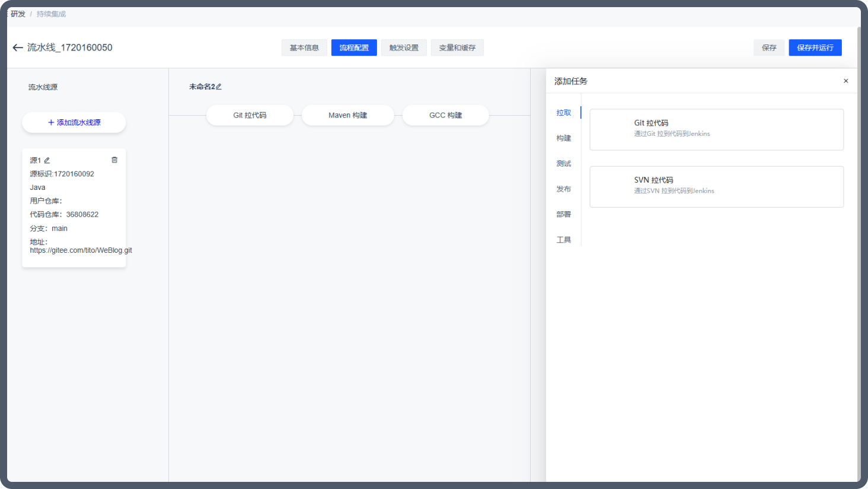Click the 流水线源 heading

[x=43, y=87]
